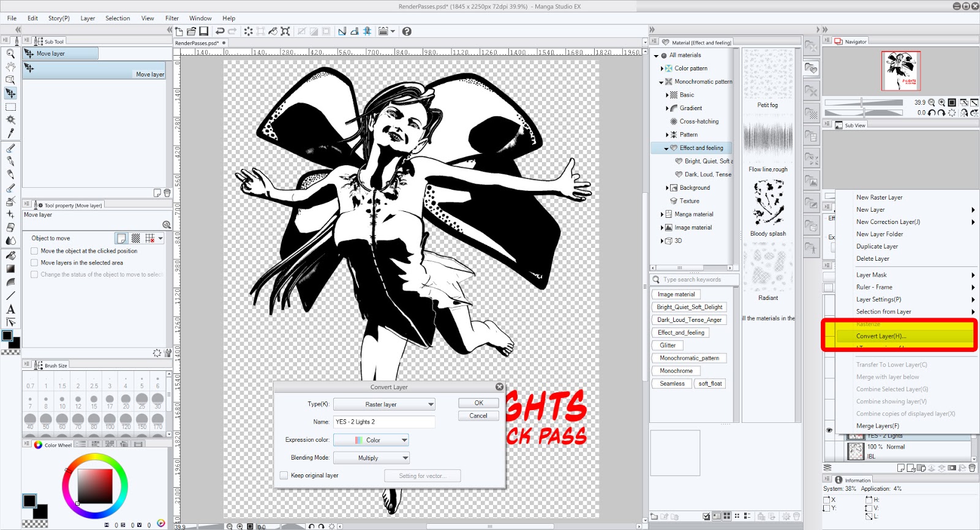Expand the Background material node
980x530 pixels.
coord(666,188)
